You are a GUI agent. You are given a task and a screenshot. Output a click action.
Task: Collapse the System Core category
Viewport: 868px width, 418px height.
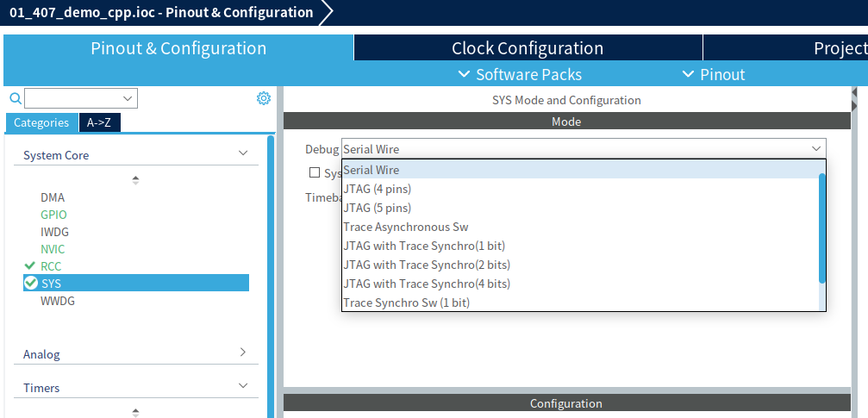point(242,153)
